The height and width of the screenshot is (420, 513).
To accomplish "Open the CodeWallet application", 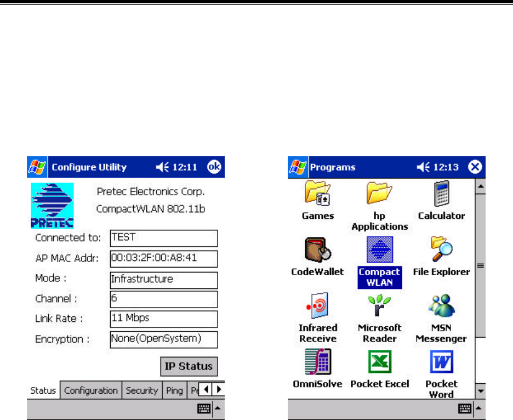I will pyautogui.click(x=317, y=250).
